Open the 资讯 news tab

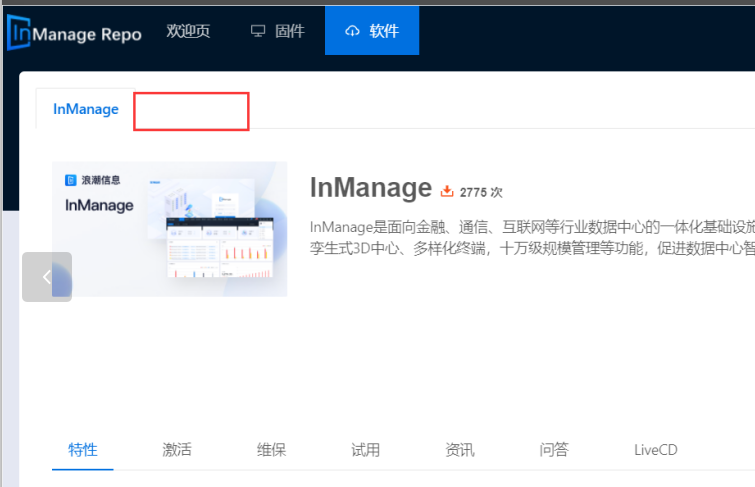pyautogui.click(x=459, y=450)
